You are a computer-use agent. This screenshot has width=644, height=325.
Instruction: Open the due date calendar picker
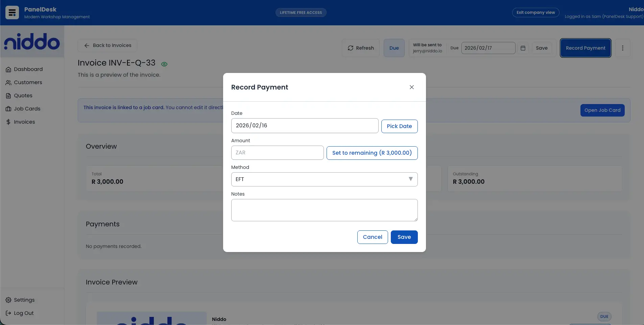[x=523, y=48]
